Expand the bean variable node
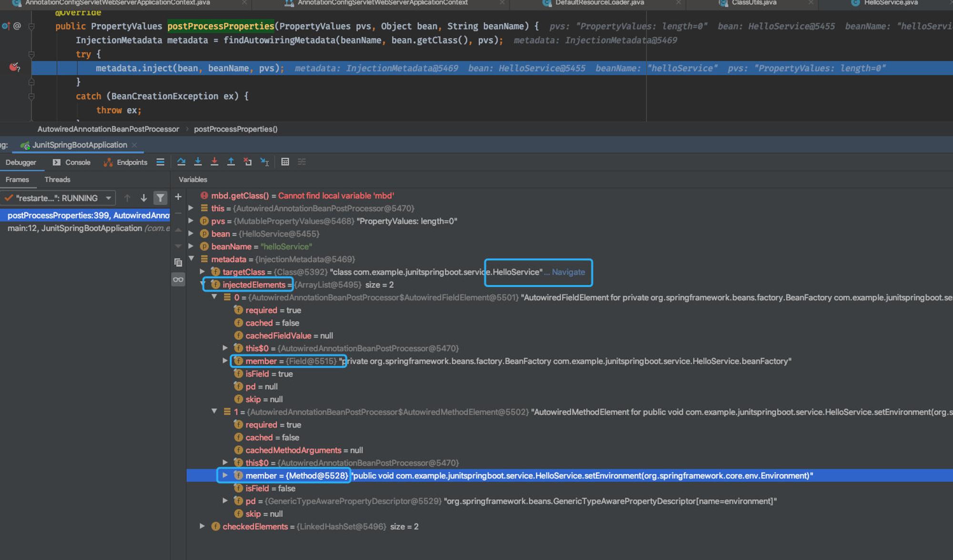The height and width of the screenshot is (560, 953). [191, 233]
